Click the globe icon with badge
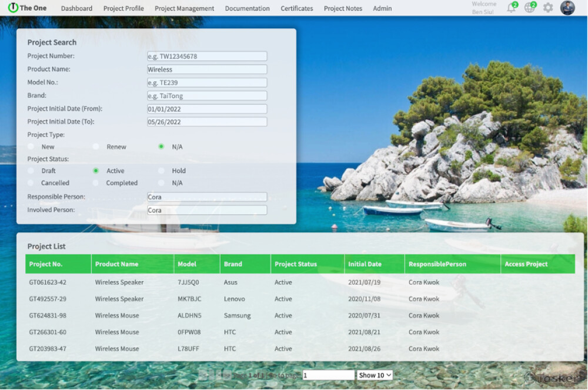The height and width of the screenshot is (390, 588). tap(529, 8)
